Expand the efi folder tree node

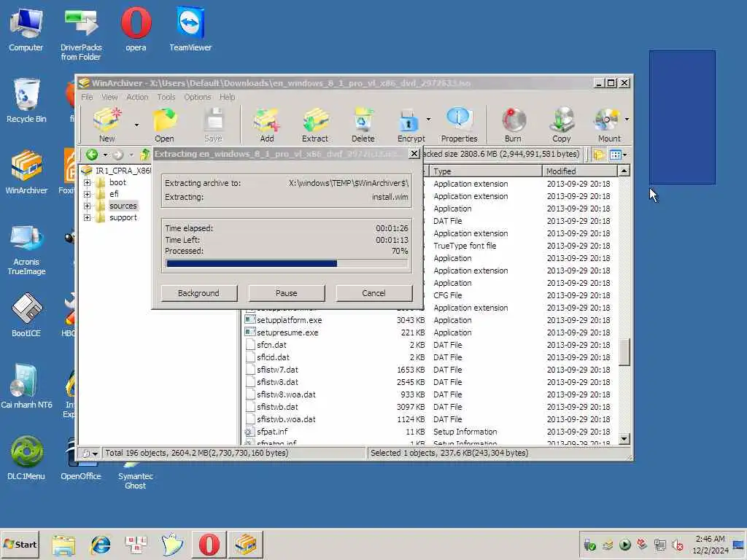click(x=87, y=194)
